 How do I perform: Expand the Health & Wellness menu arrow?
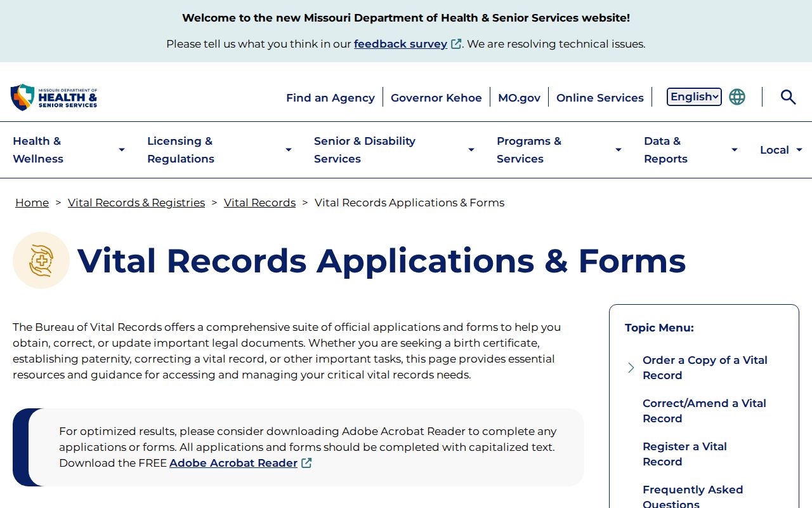coord(122,150)
